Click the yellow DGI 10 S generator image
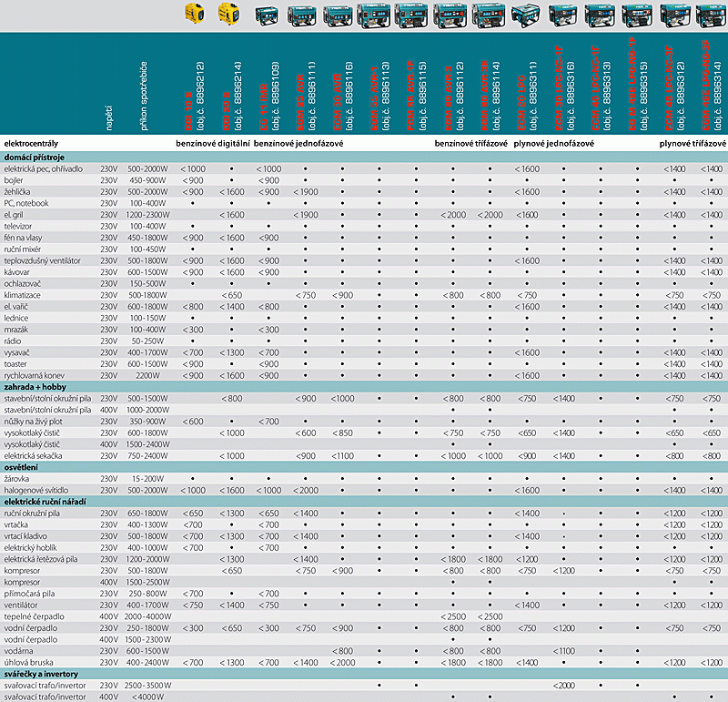Screen dimensions: 728x702 (192, 15)
